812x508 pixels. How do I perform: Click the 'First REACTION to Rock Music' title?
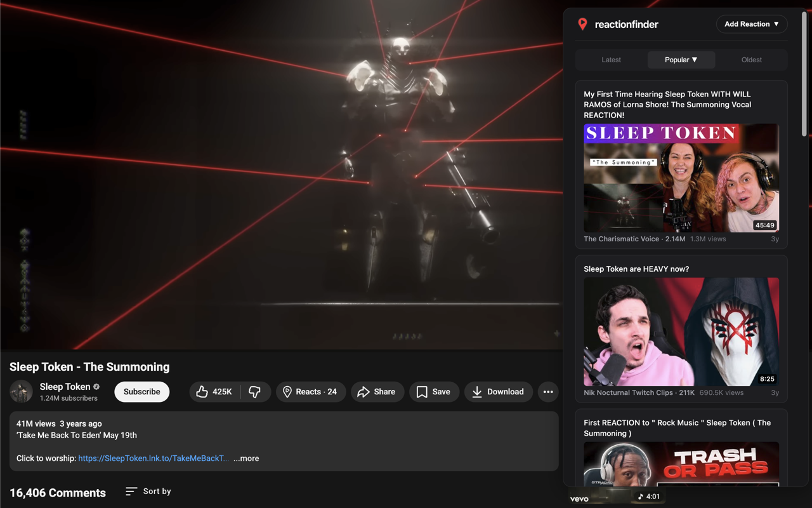(677, 428)
